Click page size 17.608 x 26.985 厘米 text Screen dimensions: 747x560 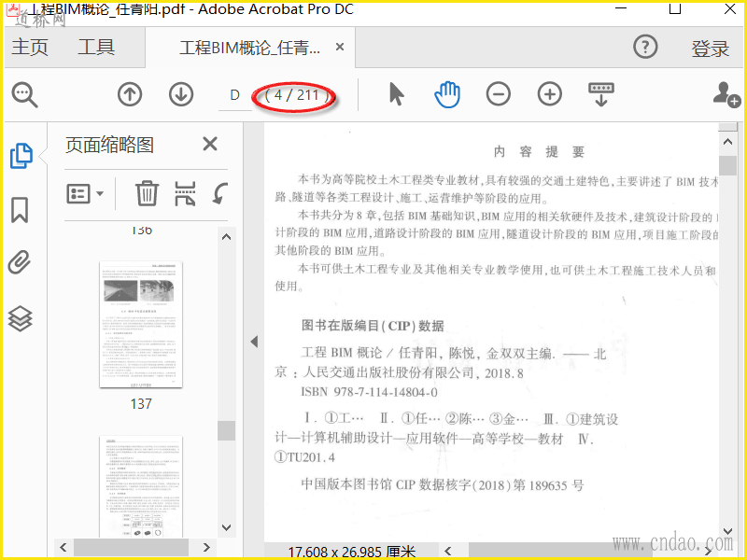[x=352, y=553]
